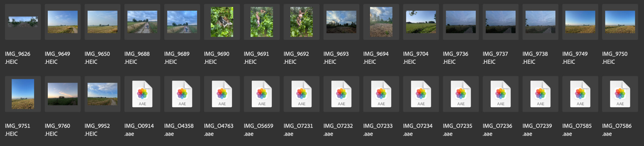Select the IMG_O7234.aae file icon
644x146 pixels.
(x=421, y=94)
